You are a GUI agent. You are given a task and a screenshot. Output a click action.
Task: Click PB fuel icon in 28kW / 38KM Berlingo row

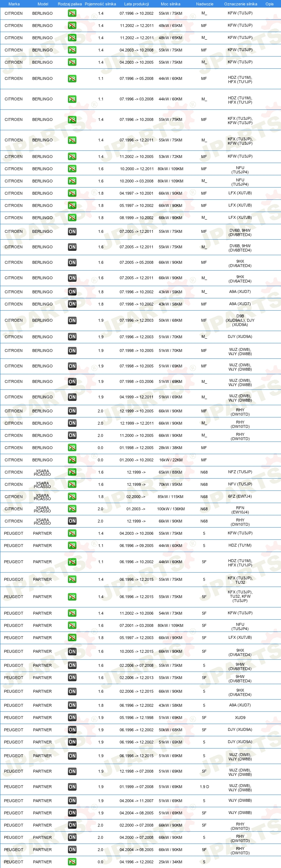(x=72, y=448)
